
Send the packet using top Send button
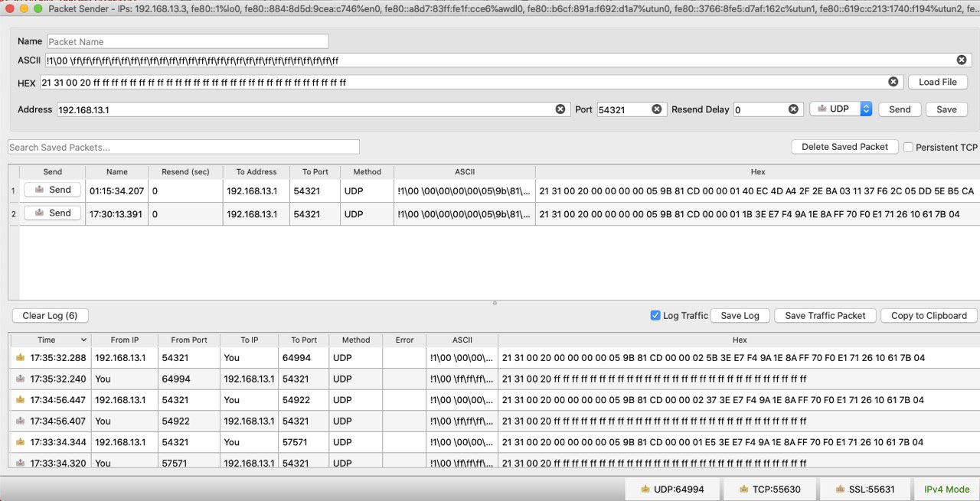[x=900, y=109]
